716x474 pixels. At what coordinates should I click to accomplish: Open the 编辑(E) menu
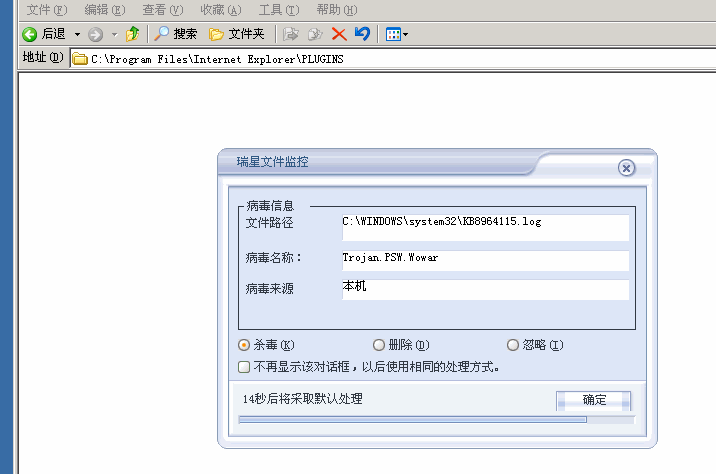point(105,10)
